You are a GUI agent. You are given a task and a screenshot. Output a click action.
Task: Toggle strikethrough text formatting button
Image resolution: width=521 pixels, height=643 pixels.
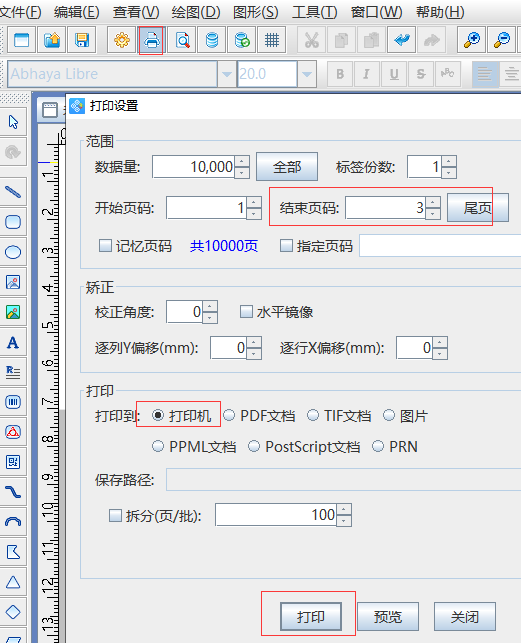pos(421,74)
